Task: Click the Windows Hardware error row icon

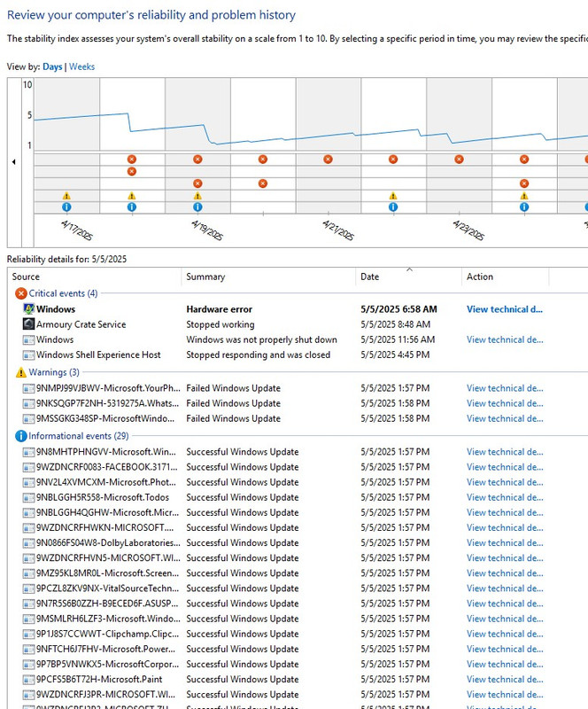Action: (x=28, y=308)
